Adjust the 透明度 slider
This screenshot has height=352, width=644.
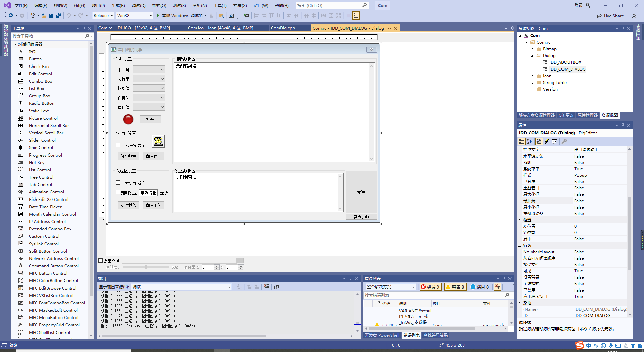(x=146, y=267)
